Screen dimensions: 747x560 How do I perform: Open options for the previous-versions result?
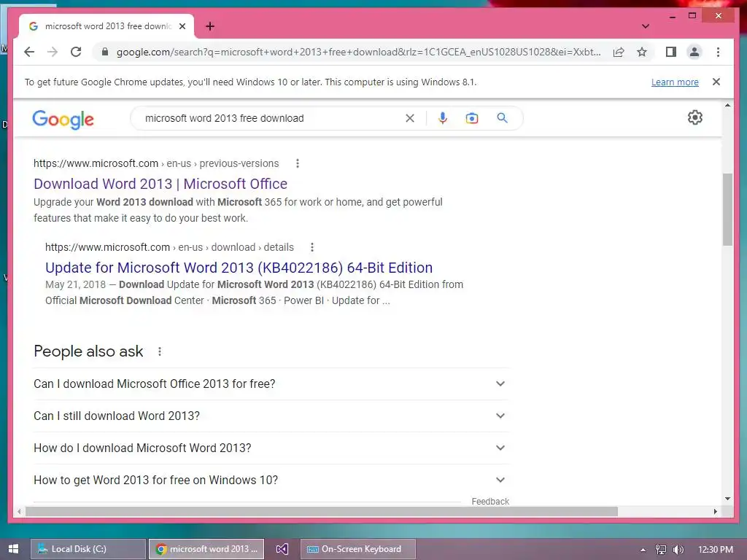pos(298,163)
